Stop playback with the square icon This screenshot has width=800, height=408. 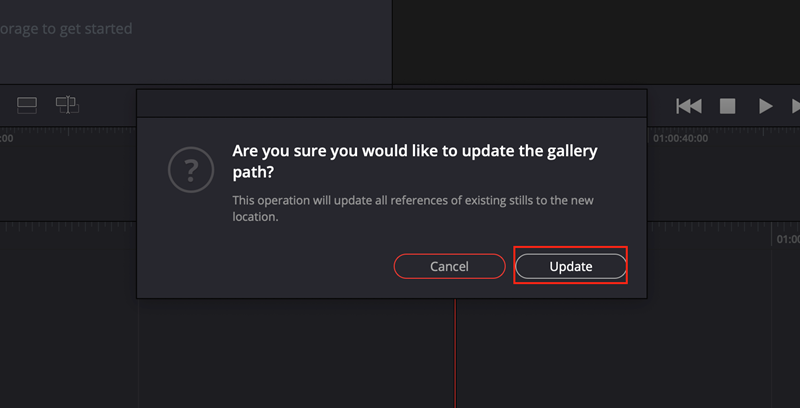727,106
